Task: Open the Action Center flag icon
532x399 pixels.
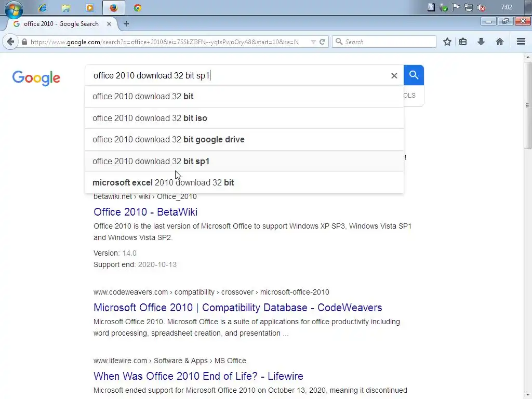Action: [x=456, y=7]
